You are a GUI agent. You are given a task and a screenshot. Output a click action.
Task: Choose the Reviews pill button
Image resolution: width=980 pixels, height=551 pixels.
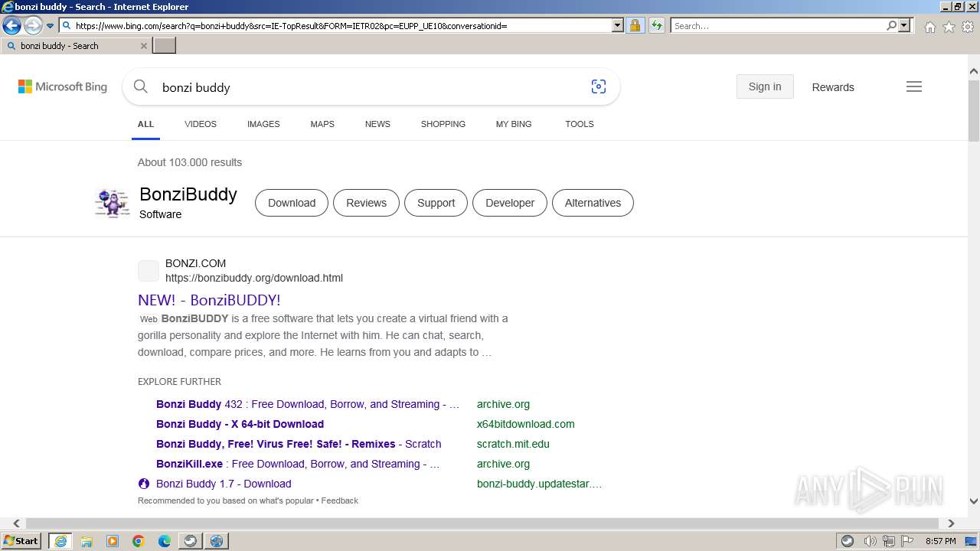pyautogui.click(x=366, y=203)
